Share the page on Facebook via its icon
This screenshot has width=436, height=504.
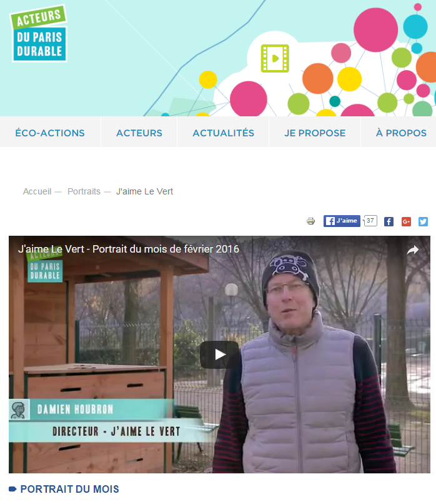(x=389, y=221)
